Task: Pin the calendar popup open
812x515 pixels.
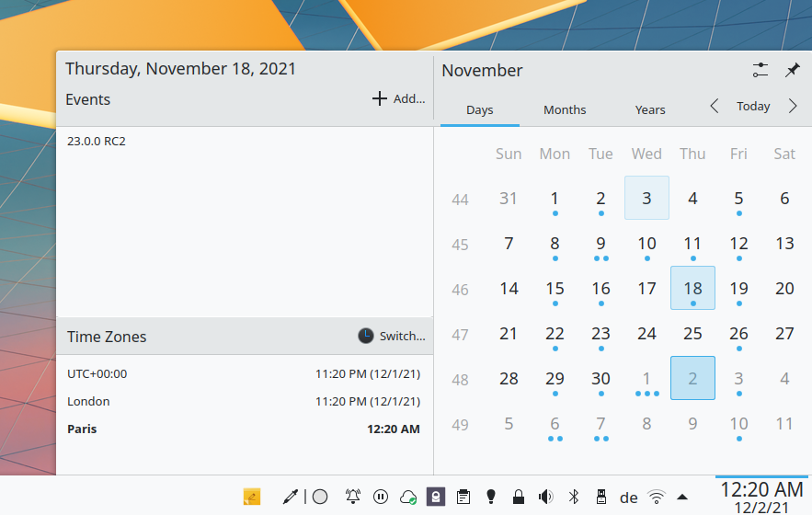Action: 792,70
